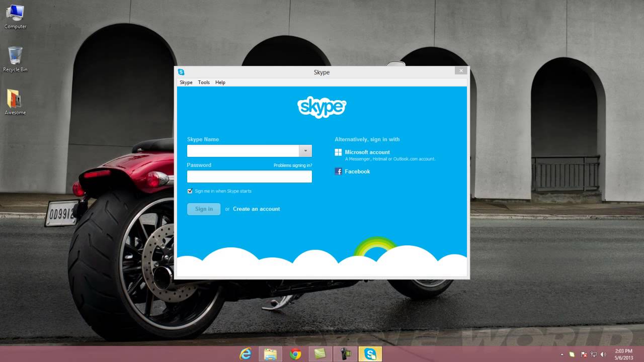Click the Password field label
The image size is (644, 362).
199,165
